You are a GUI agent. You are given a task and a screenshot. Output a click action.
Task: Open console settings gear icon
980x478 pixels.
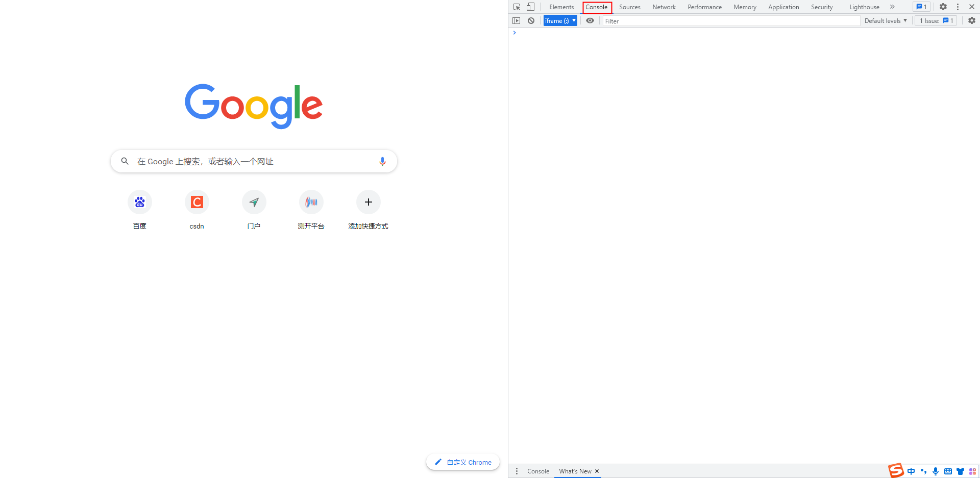click(x=972, y=21)
